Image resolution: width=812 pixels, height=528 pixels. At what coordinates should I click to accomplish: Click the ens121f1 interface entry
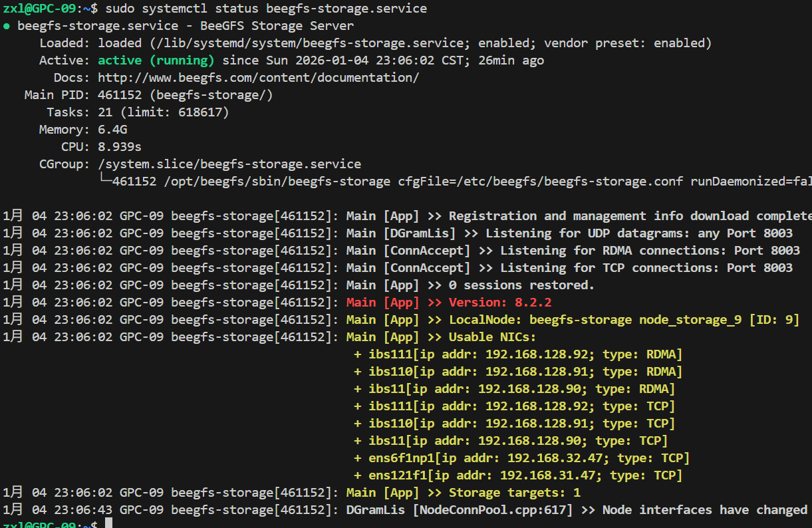coord(518,475)
